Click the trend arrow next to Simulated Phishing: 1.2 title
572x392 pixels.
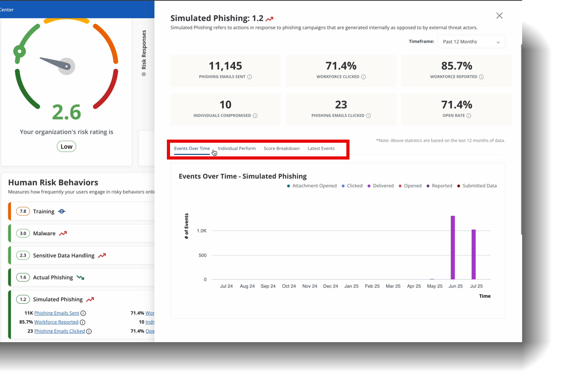pyautogui.click(x=270, y=19)
